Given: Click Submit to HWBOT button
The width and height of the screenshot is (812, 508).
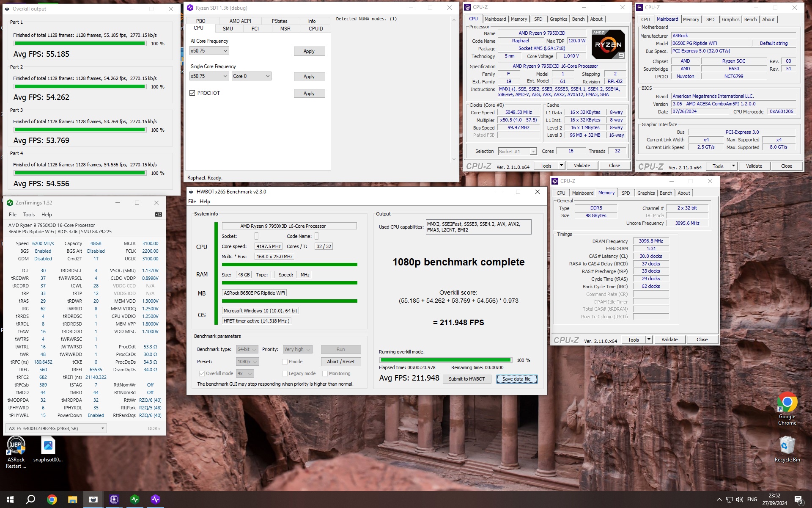Looking at the screenshot, I should point(467,379).
